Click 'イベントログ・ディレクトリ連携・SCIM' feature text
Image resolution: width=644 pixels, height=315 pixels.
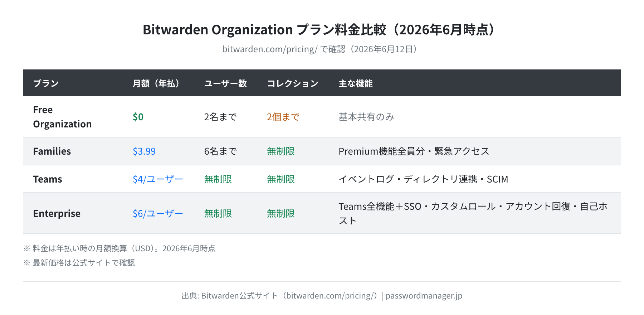click(423, 179)
